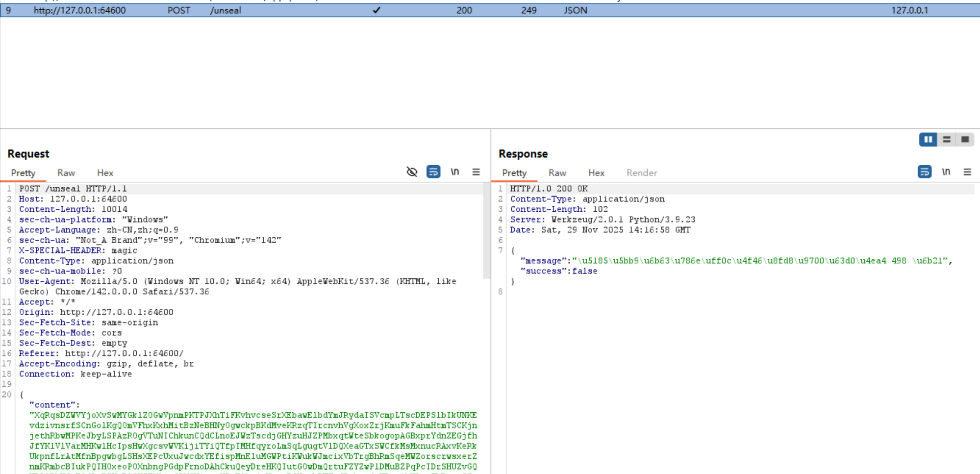980x474 pixels.
Task: Open the Response panel options menu
Action: [x=967, y=172]
